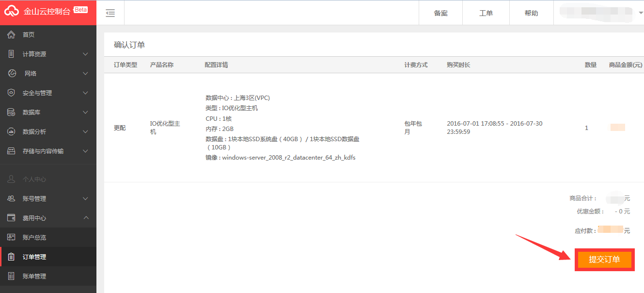
Task: Select 订单管理 in the sidebar
Action: [34, 257]
